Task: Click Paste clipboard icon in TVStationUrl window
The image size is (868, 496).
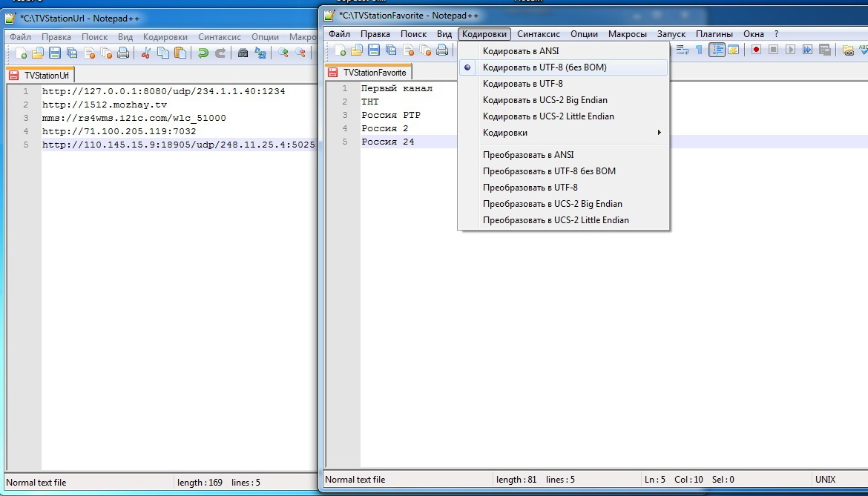Action: (180, 53)
